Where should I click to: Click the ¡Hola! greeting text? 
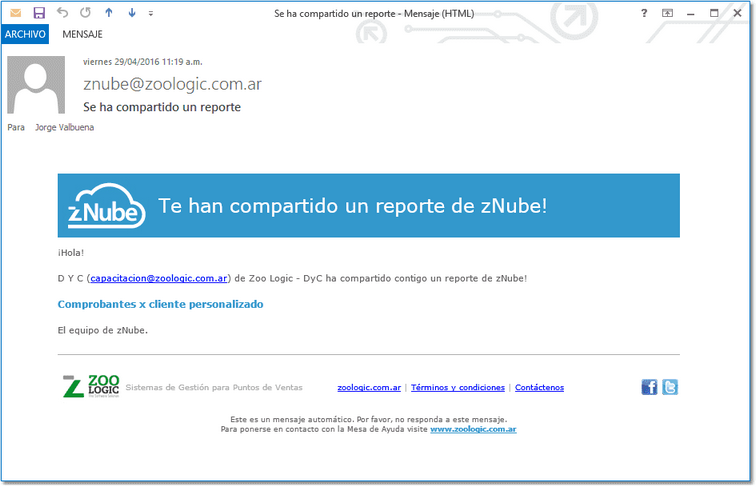(71, 253)
